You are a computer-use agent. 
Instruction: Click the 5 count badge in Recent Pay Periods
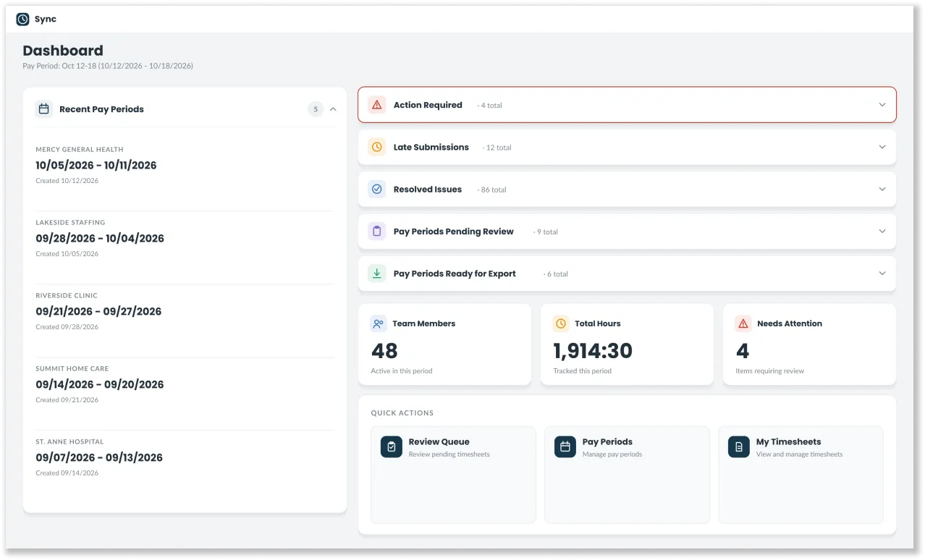point(316,109)
